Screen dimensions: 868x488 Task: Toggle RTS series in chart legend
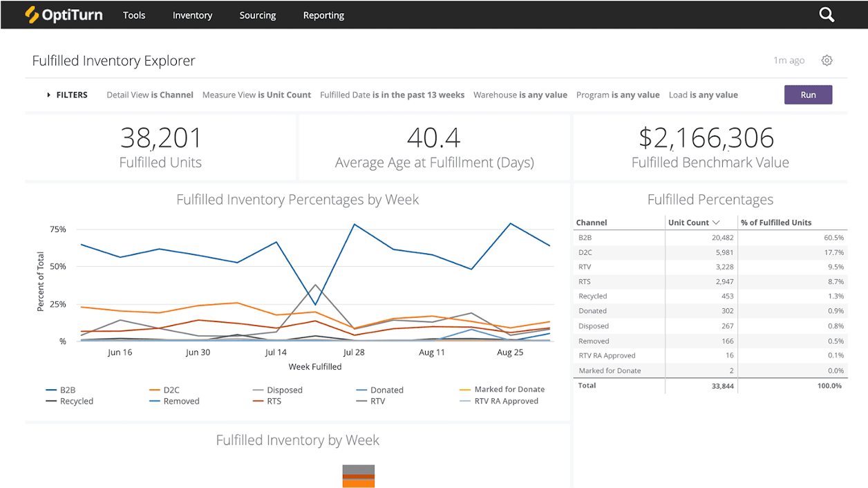point(268,401)
